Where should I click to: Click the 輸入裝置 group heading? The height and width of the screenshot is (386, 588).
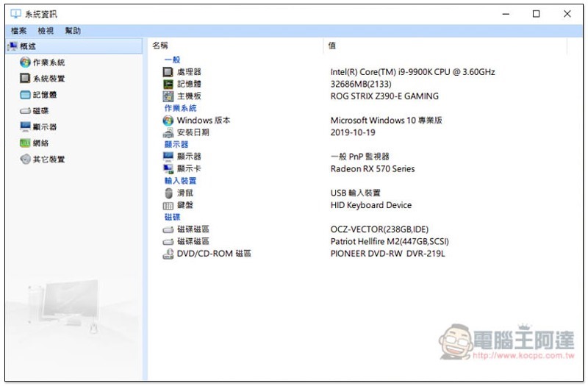pos(180,181)
